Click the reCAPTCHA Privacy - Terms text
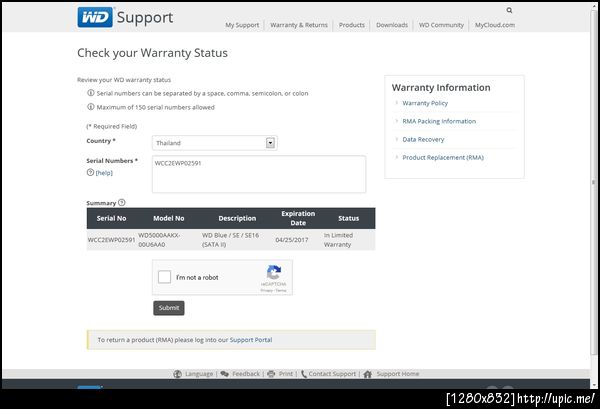The height and width of the screenshot is (409, 600). (x=273, y=290)
